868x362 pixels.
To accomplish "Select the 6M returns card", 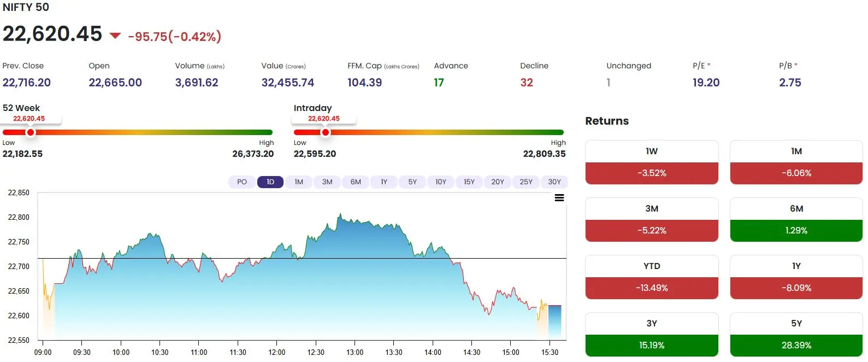I will [796, 220].
